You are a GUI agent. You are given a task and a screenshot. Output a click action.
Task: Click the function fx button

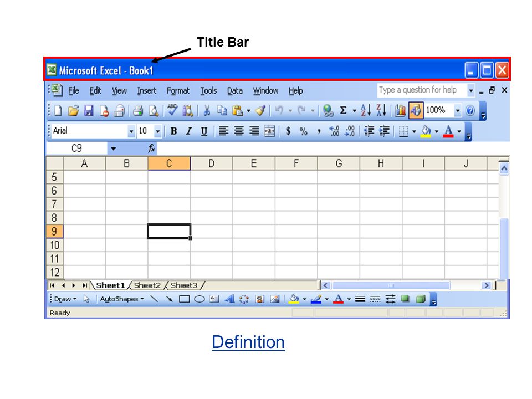pyautogui.click(x=151, y=149)
